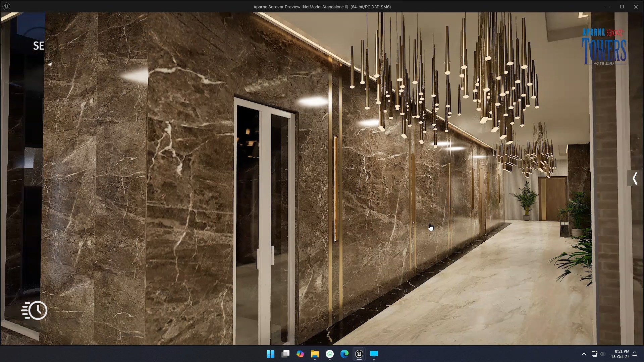Click the monitor app icon on the taskbar
The image size is (644, 362).
374,354
